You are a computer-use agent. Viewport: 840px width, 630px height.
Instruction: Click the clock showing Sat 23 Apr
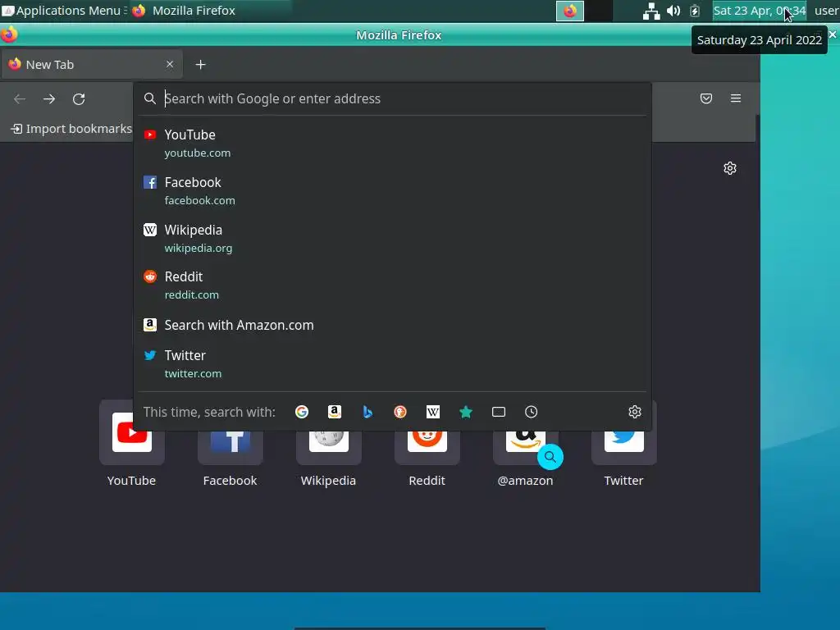coord(759,11)
